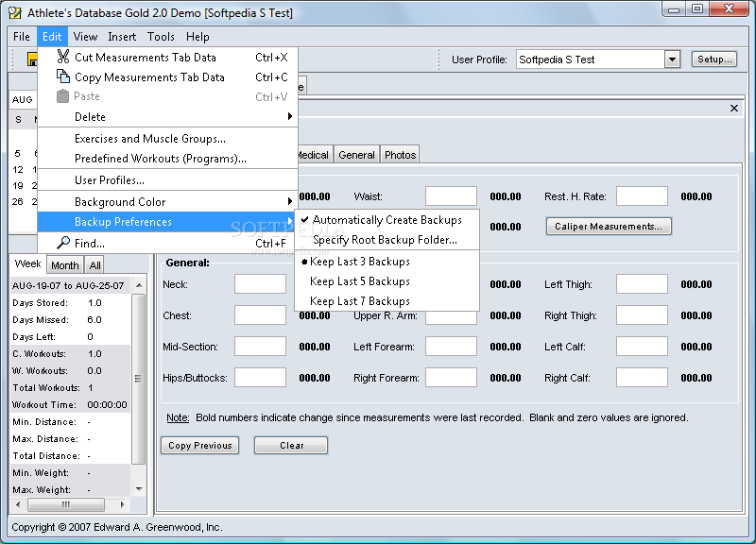
Task: Select Keep Last 7 Backups option
Action: point(387,301)
